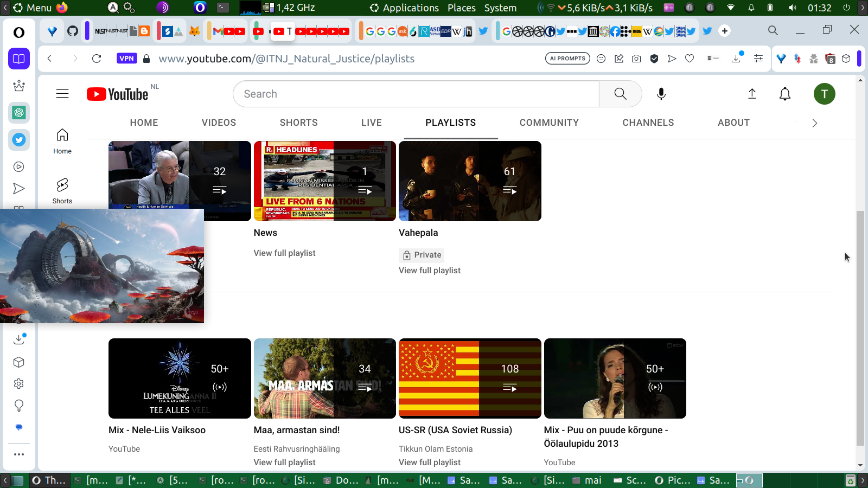Expand the sidebar three-dots more menu
The image size is (868, 488).
(19, 454)
